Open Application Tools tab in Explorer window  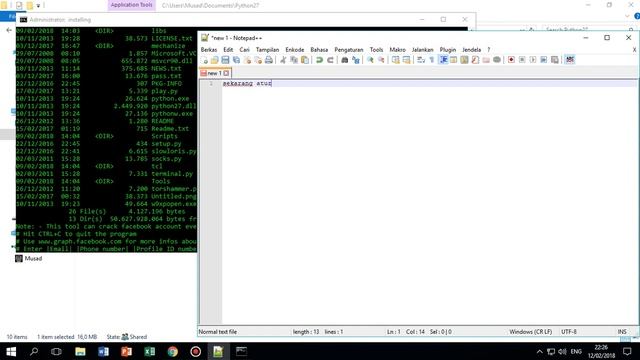tap(131, 5)
